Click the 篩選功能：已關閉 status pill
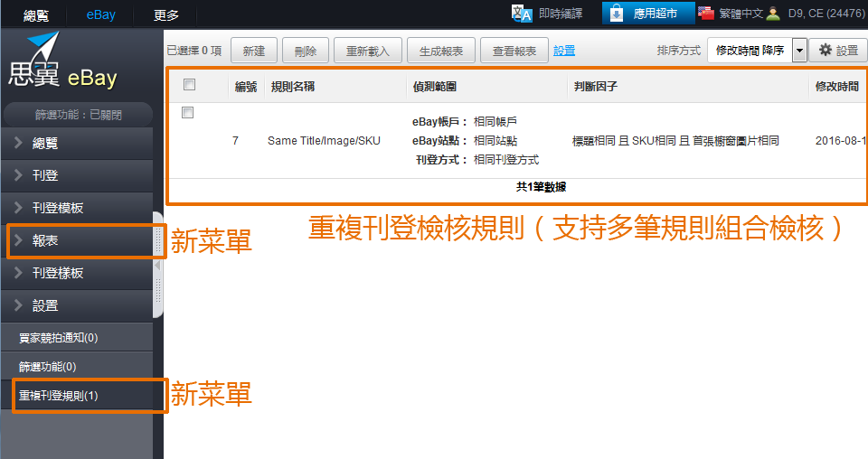 (x=78, y=115)
